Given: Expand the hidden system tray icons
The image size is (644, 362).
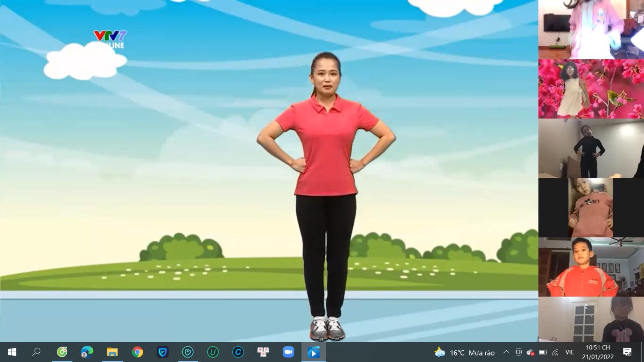Looking at the screenshot, I should (x=506, y=353).
